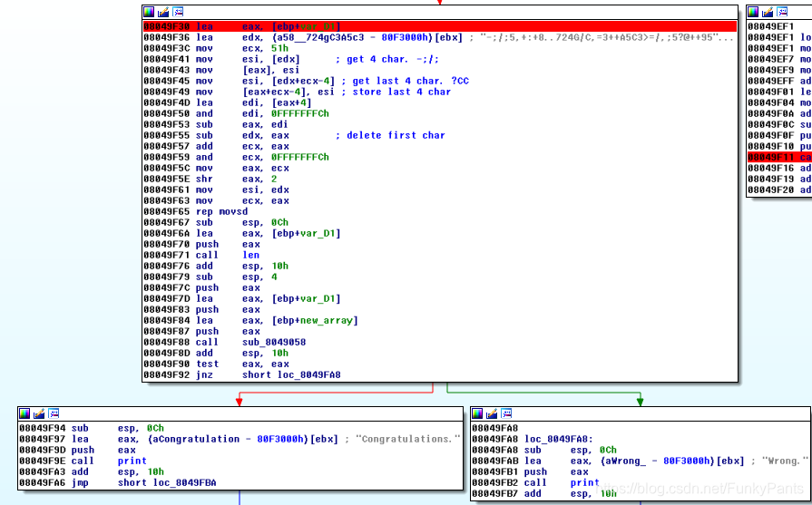Click the "Wrong." string comment

point(785,461)
